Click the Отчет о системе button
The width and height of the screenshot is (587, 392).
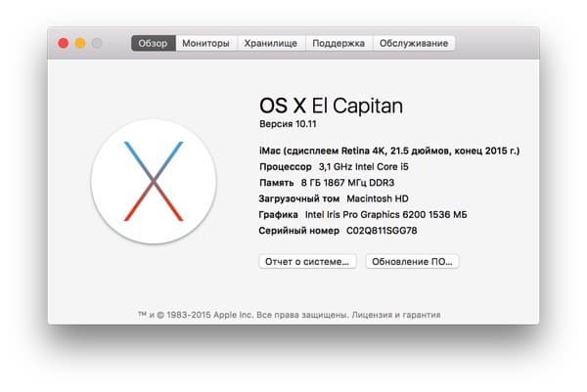point(307,261)
